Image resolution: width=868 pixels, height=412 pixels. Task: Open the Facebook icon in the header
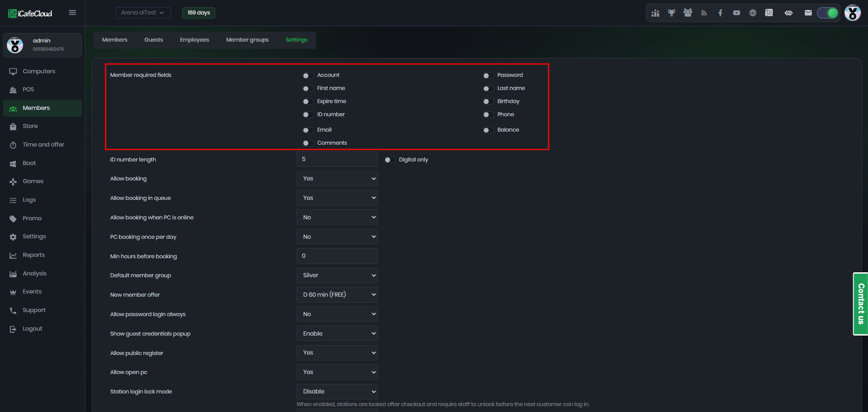click(x=720, y=13)
